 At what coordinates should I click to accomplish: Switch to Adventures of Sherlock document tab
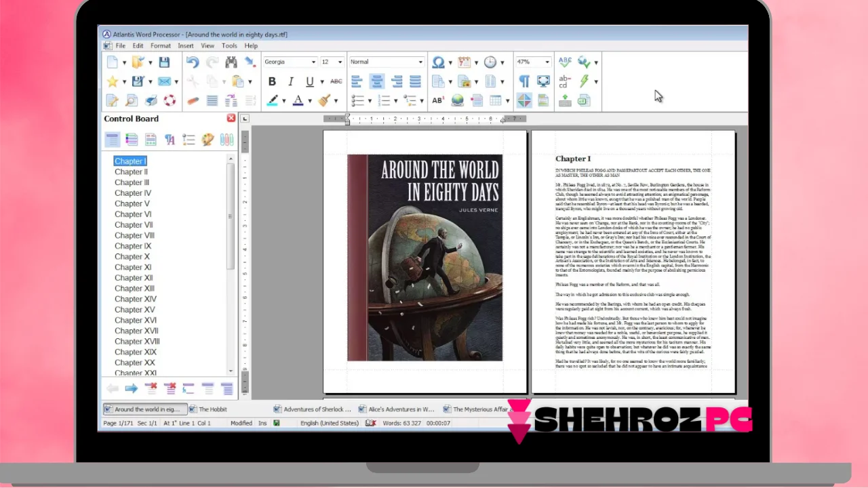[313, 409]
